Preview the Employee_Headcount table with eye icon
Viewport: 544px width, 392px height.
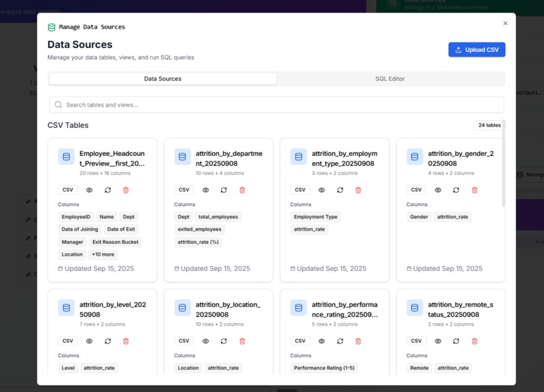pos(89,190)
